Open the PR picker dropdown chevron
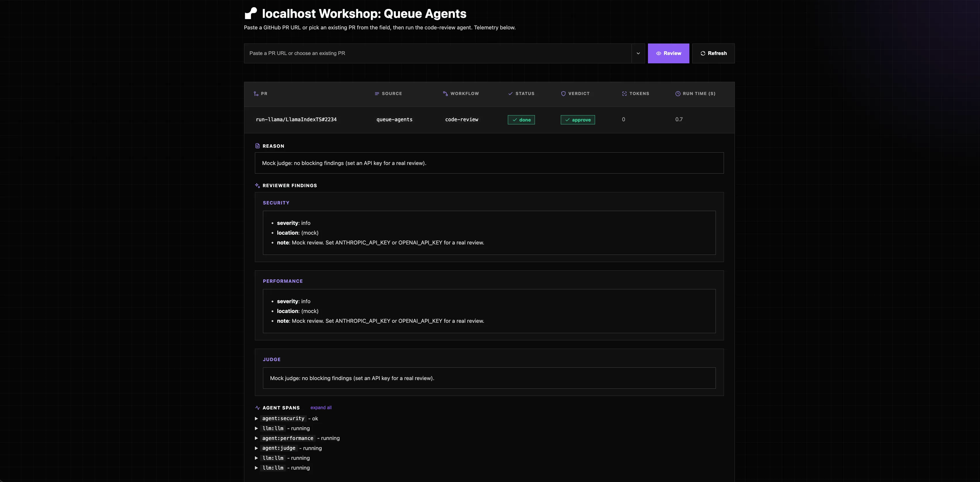This screenshot has height=482, width=980. [638, 53]
